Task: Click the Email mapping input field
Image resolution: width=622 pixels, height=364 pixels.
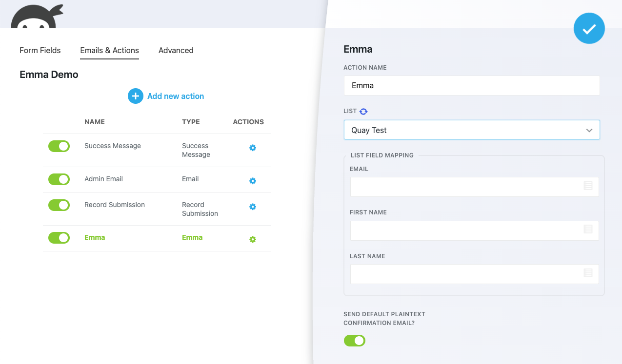Action: [474, 187]
